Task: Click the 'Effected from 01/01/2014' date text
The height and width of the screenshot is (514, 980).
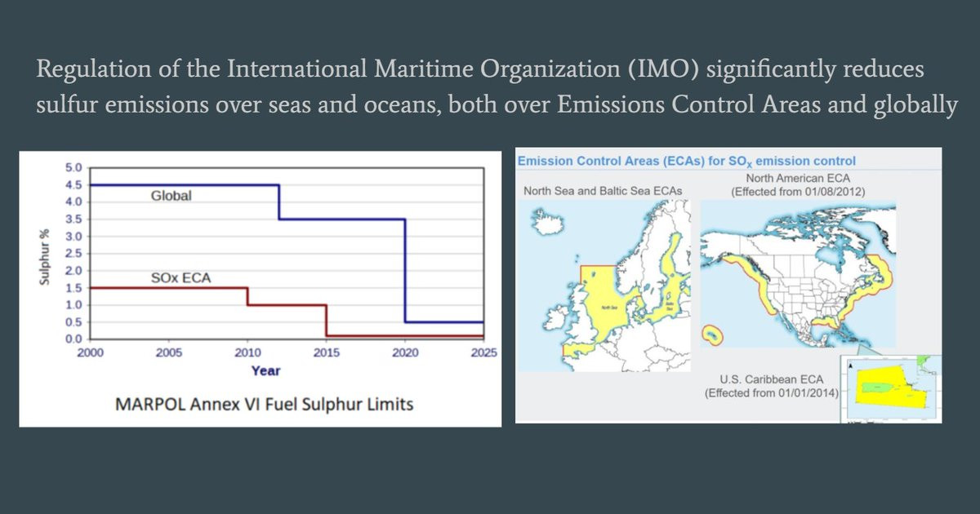Action: pyautogui.click(x=773, y=393)
